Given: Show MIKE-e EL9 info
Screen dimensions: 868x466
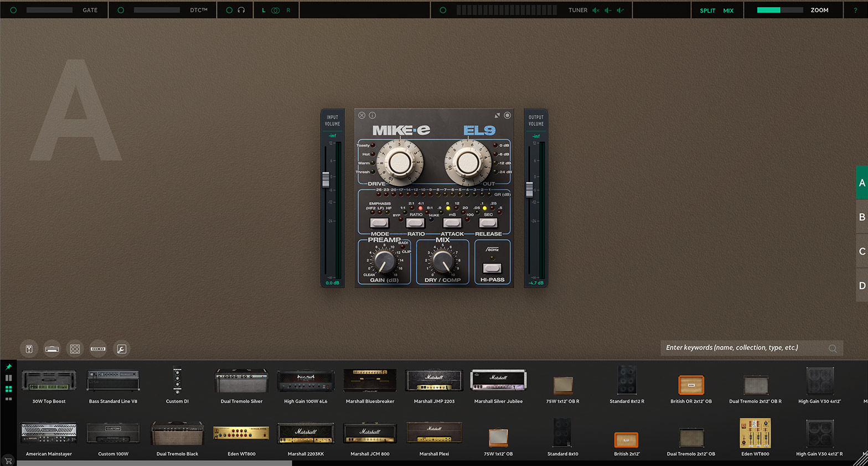Looking at the screenshot, I should pos(373,115).
